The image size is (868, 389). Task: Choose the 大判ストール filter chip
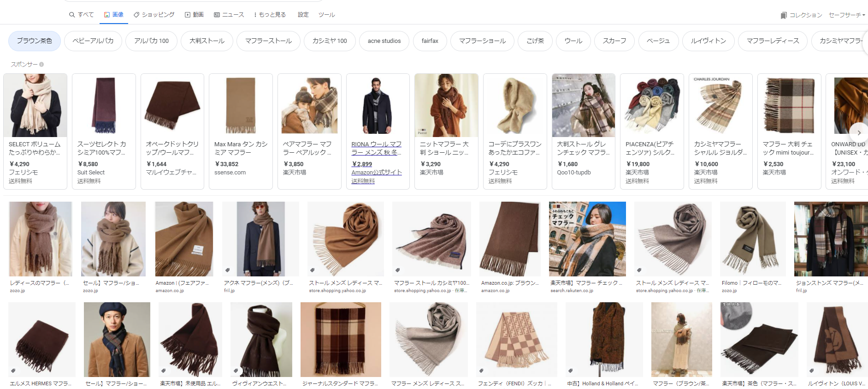(207, 41)
